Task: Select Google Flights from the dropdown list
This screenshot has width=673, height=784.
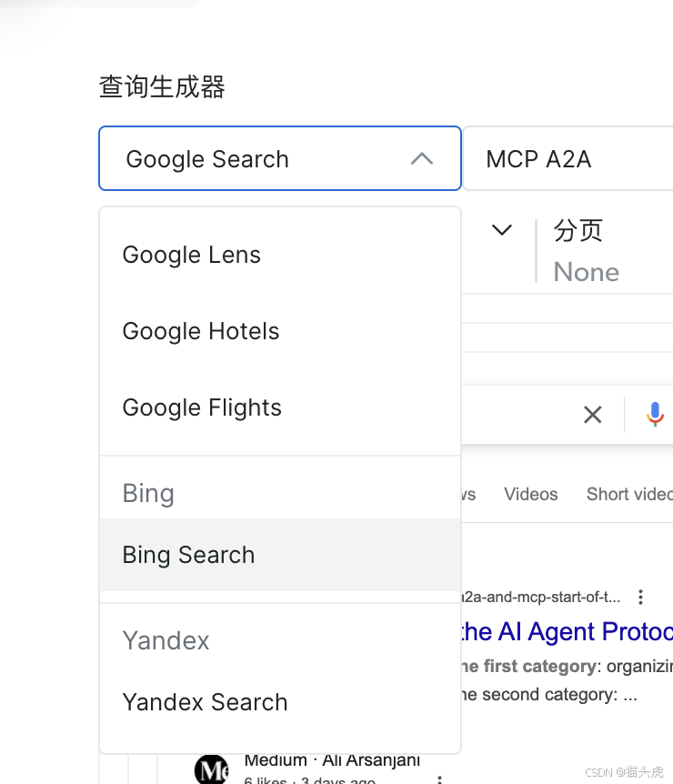Action: click(x=200, y=407)
